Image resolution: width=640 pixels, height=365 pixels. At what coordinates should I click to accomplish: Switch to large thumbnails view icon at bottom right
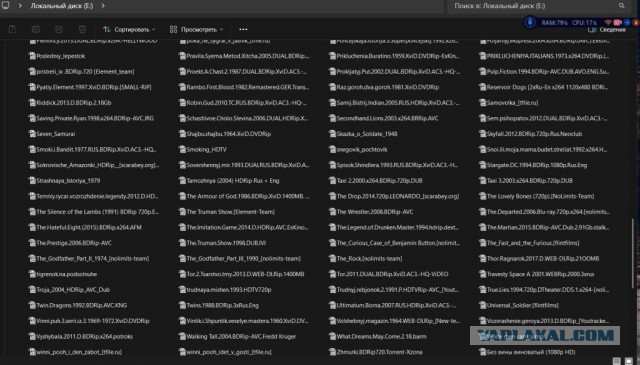pos(629,361)
